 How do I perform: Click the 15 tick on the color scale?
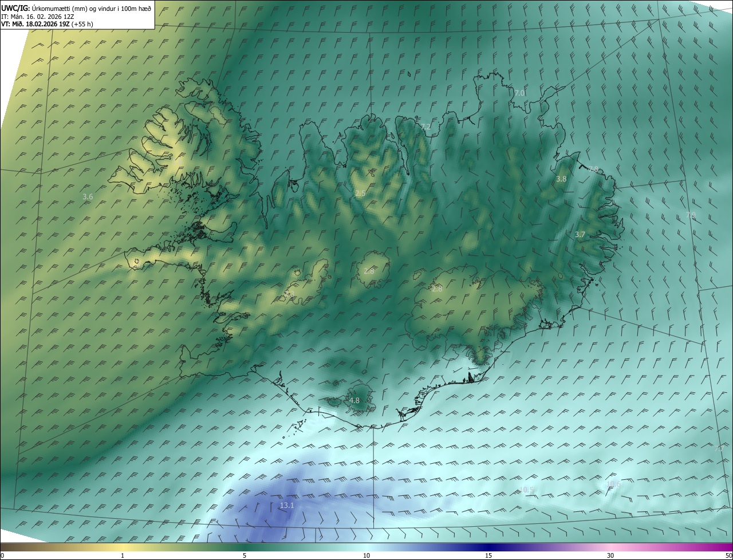pyautogui.click(x=488, y=556)
